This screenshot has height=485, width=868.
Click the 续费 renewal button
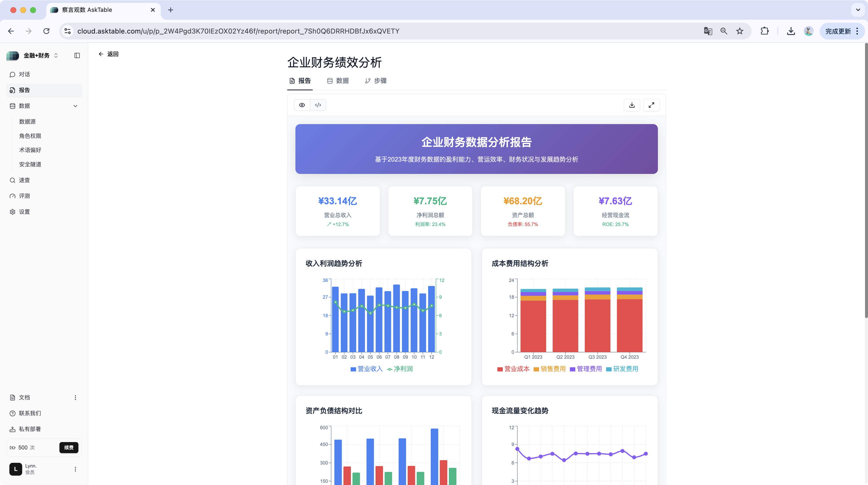click(68, 447)
